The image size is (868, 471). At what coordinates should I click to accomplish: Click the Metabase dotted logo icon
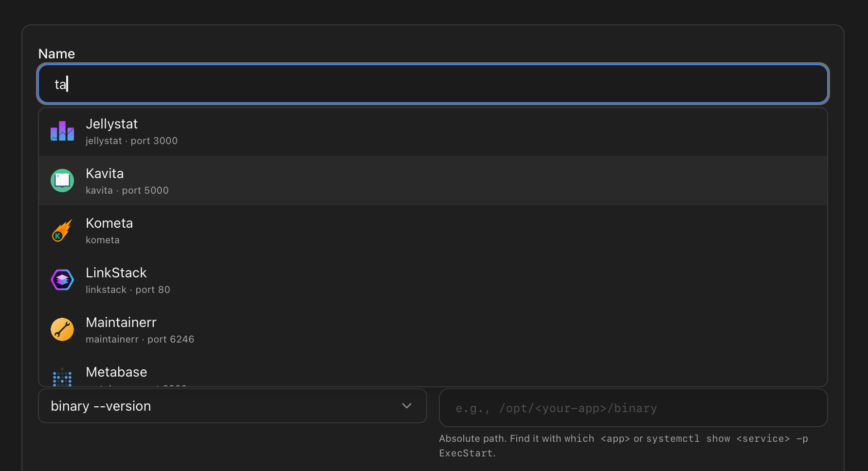[x=62, y=377]
